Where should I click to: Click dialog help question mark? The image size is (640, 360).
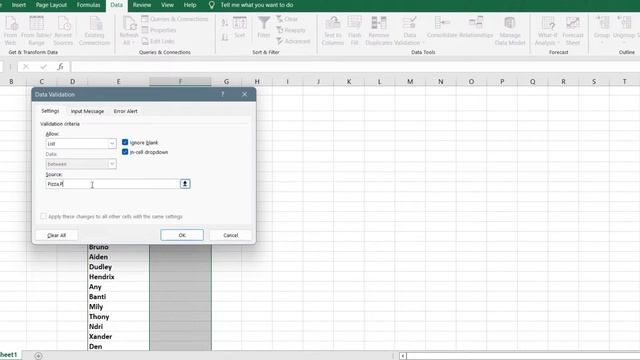pos(223,94)
